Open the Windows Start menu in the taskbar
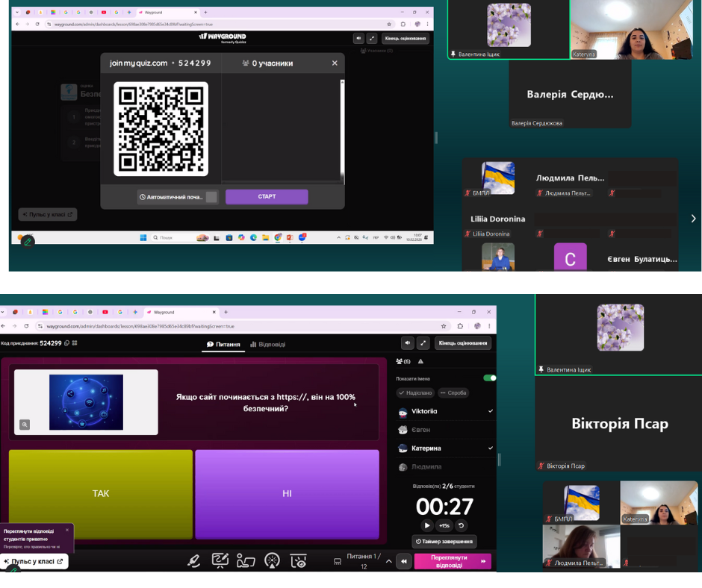702x588 pixels. pos(143,238)
